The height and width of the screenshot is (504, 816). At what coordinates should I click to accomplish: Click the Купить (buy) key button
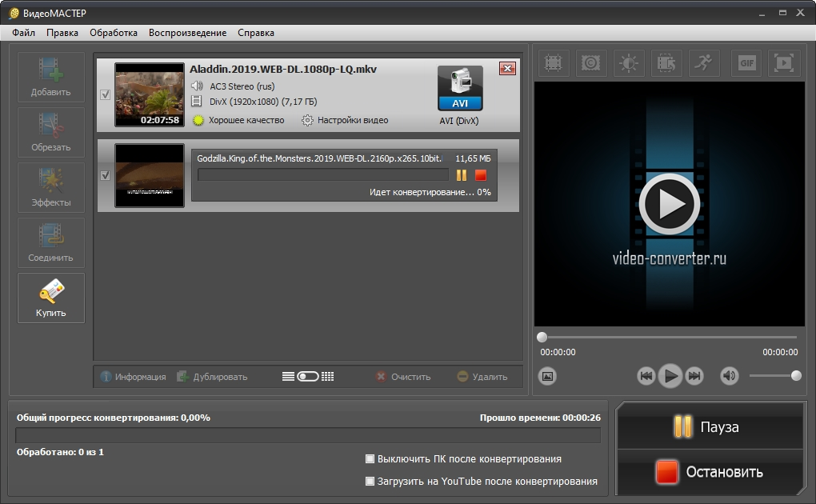pyautogui.click(x=51, y=298)
